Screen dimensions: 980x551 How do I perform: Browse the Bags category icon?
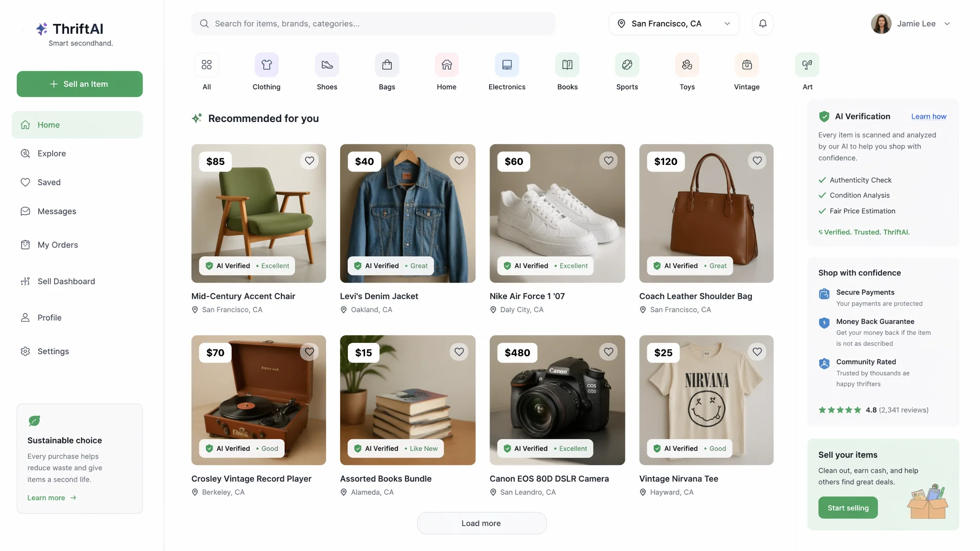click(387, 65)
